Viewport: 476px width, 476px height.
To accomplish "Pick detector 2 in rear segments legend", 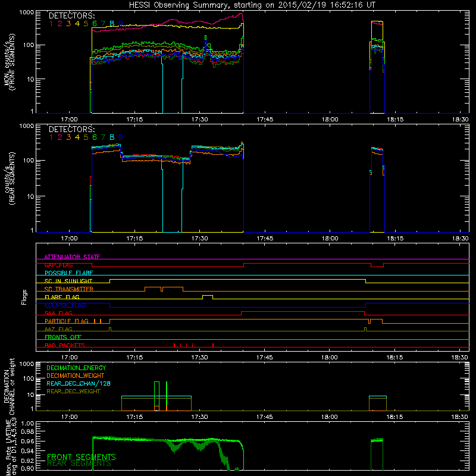I will 60,137.
